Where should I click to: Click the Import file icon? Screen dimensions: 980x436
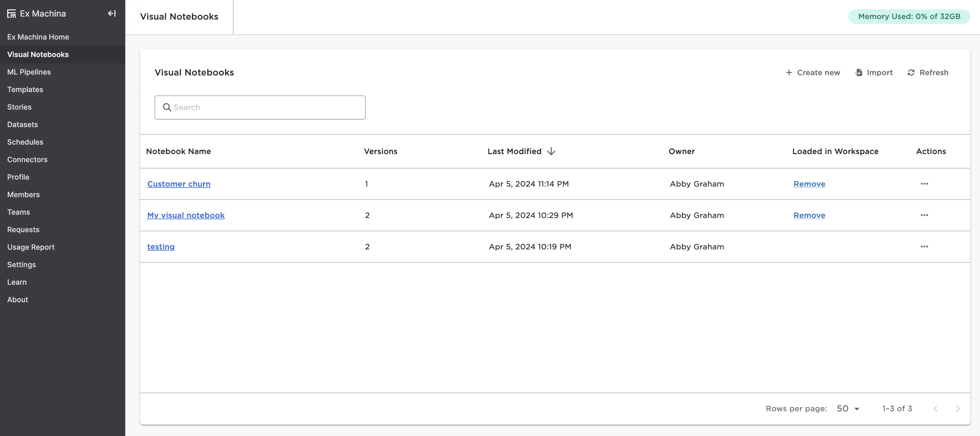tap(859, 72)
